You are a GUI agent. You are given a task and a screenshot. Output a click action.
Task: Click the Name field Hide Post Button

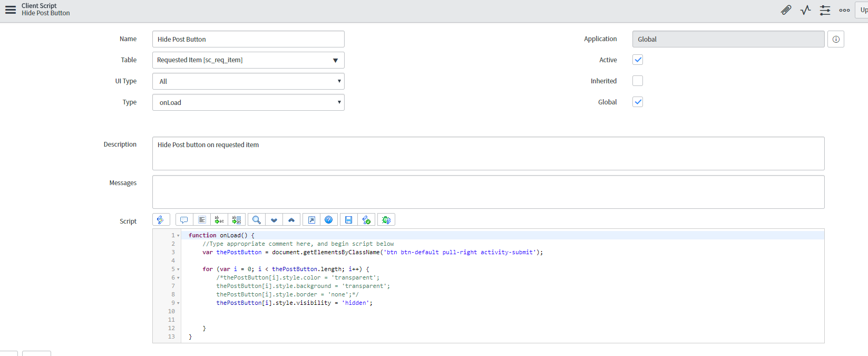248,39
